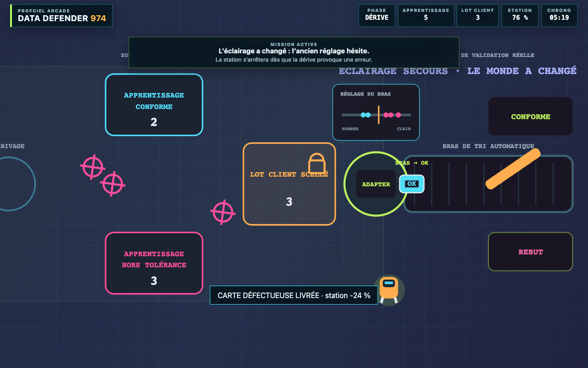Click the CLAIR end of the arm slider
Screen dimensions: 588x368
coord(404,129)
